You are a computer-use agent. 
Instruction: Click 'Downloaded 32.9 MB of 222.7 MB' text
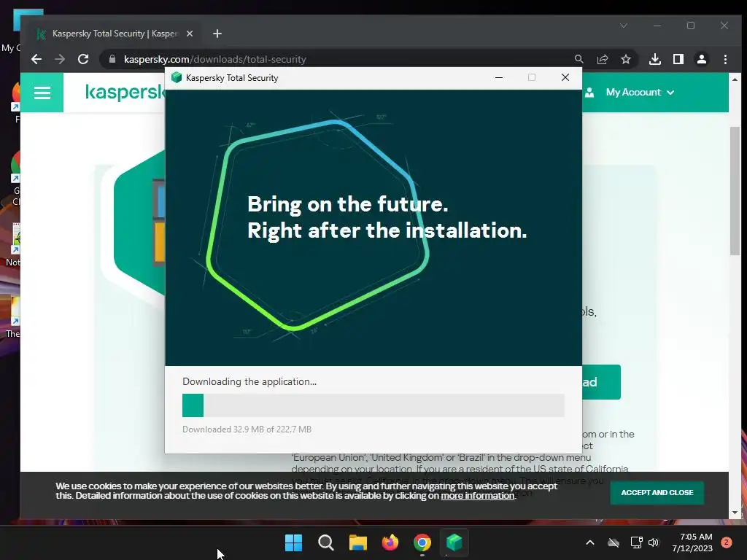pos(247,429)
